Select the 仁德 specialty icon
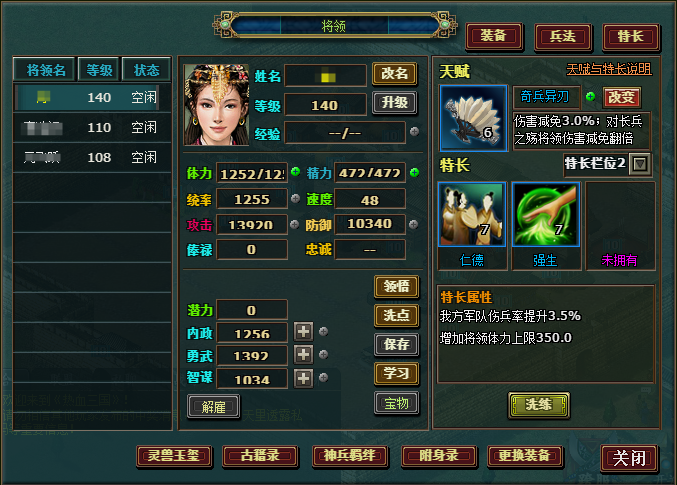Image resolution: width=677 pixels, height=485 pixels. pyautogui.click(x=471, y=214)
